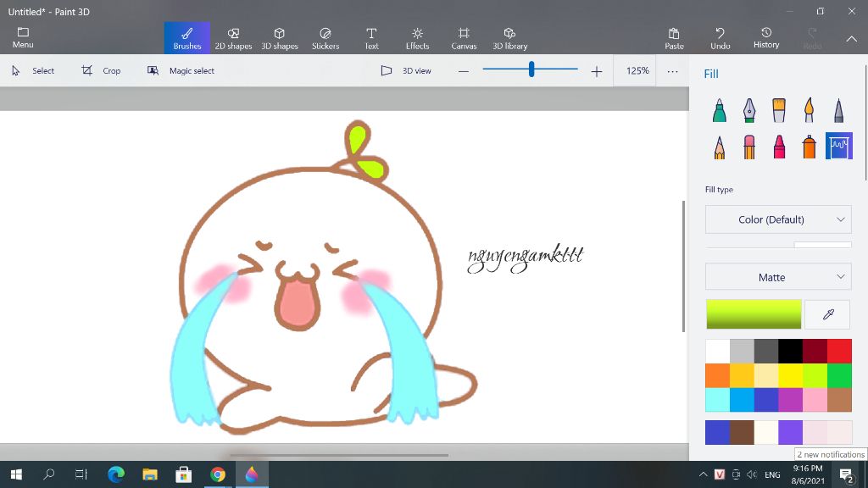Click the canvas vertical scrollbar

point(684,266)
